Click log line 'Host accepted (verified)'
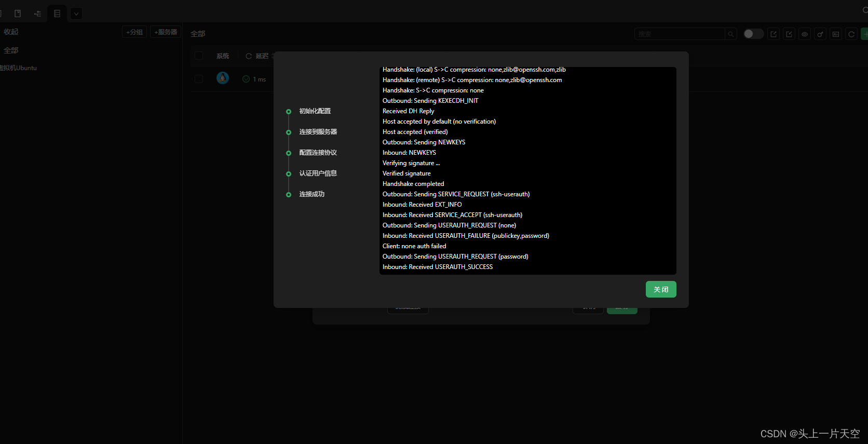Image resolution: width=868 pixels, height=444 pixels. click(x=415, y=132)
